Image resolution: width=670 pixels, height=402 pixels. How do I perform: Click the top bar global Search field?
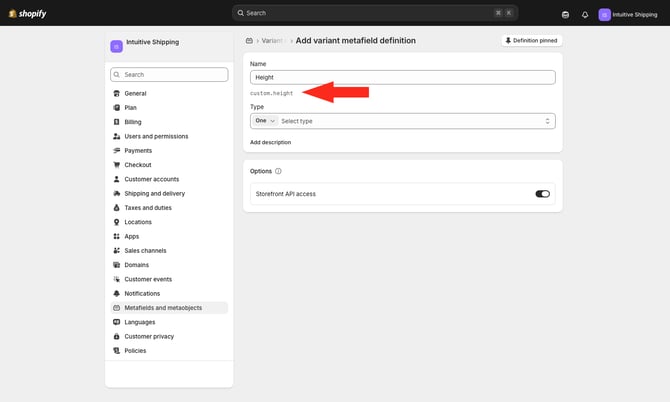pyautogui.click(x=375, y=13)
